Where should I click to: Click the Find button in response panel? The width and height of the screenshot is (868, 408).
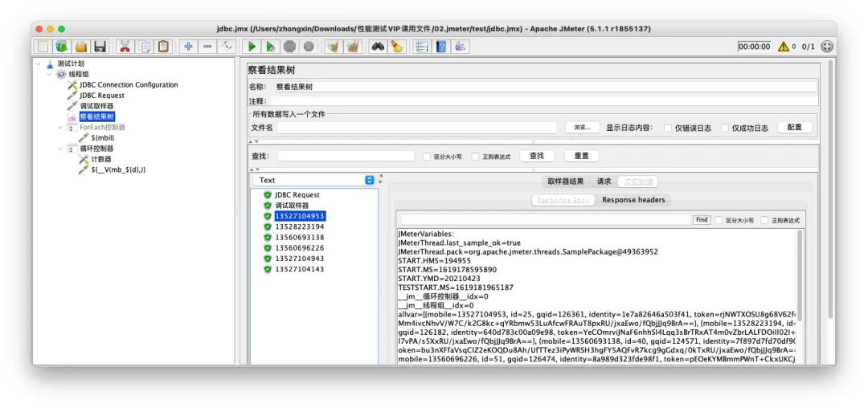coord(702,220)
